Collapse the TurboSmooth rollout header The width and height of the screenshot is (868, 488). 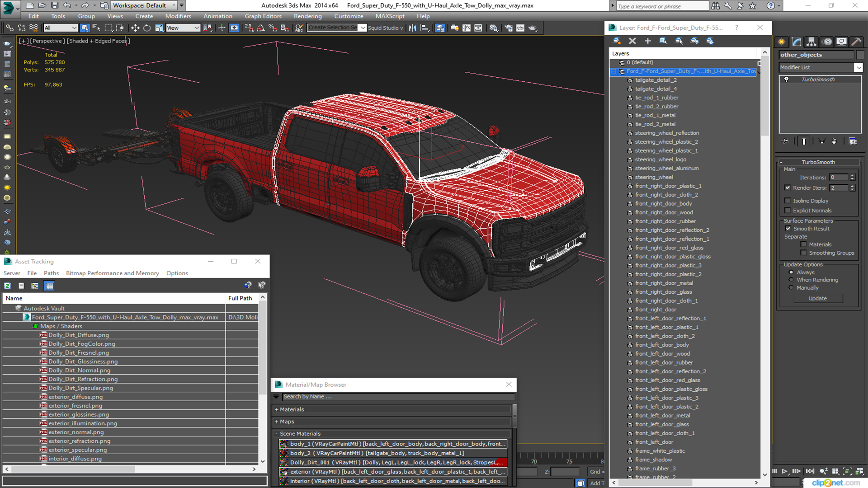coord(818,162)
